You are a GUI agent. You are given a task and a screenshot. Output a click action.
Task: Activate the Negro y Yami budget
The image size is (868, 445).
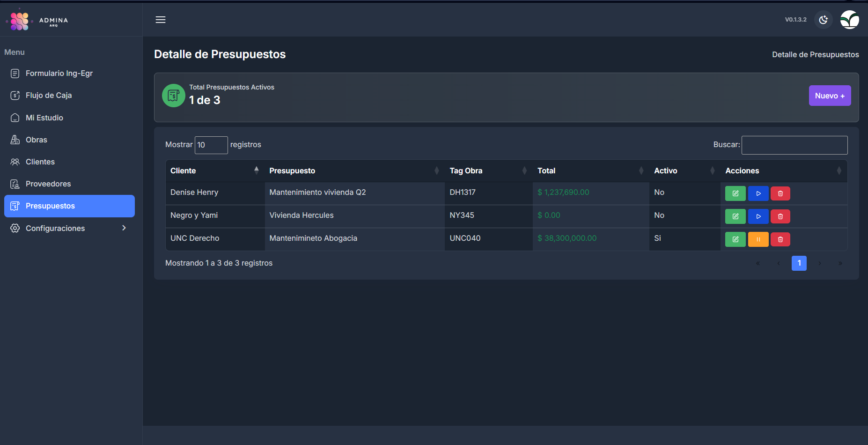point(758,216)
